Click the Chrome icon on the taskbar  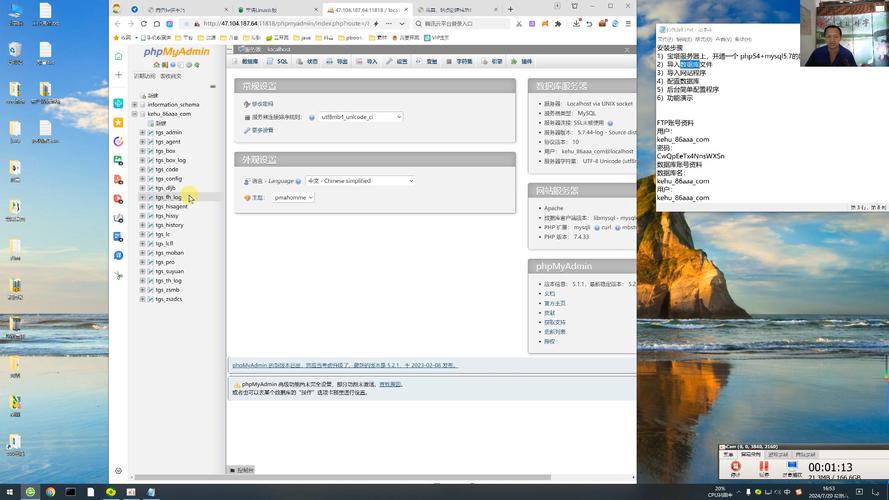pyautogui.click(x=50, y=492)
